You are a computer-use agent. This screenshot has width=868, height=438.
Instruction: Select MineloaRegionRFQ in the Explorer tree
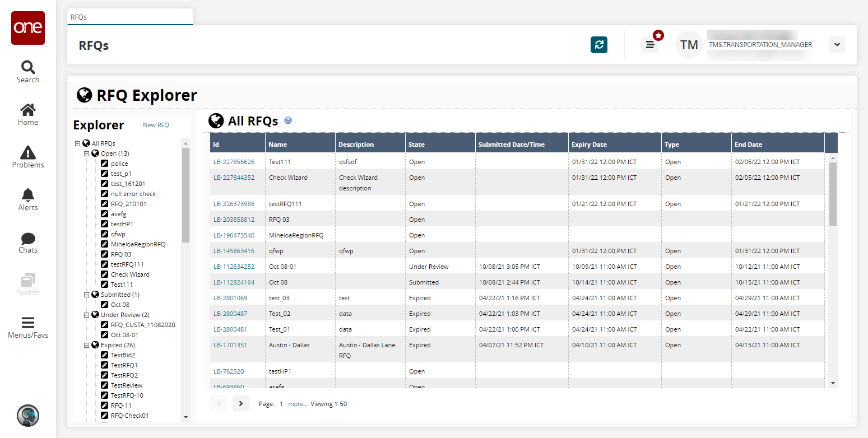(138, 244)
